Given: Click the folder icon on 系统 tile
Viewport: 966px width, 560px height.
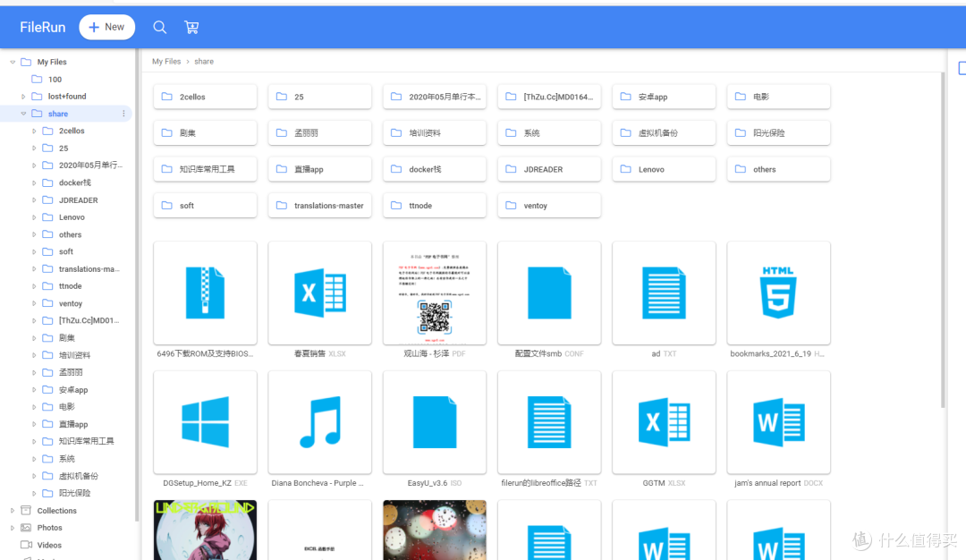Looking at the screenshot, I should (511, 132).
